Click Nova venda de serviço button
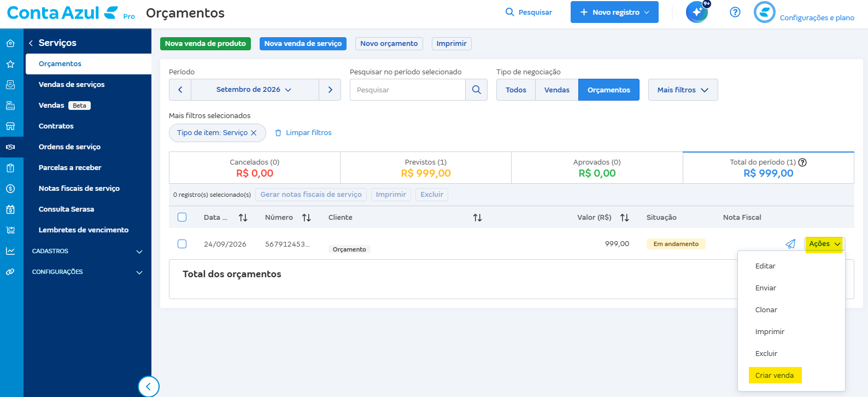 click(x=303, y=44)
